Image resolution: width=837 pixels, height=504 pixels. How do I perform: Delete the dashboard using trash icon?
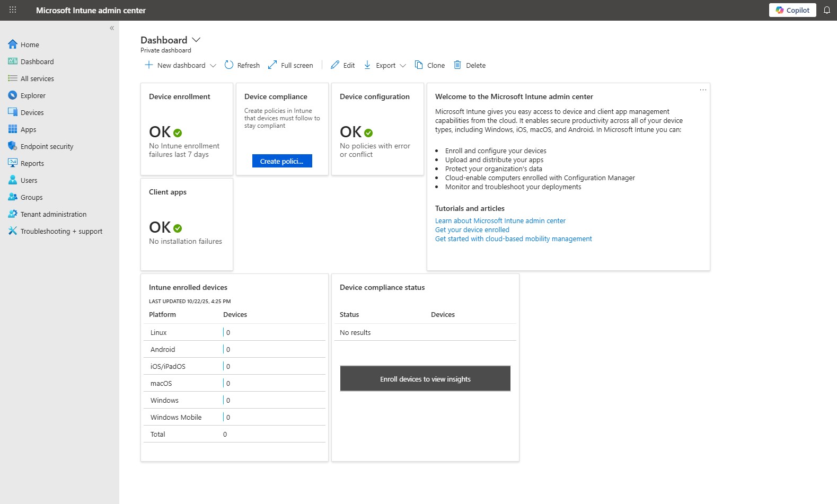click(x=457, y=65)
